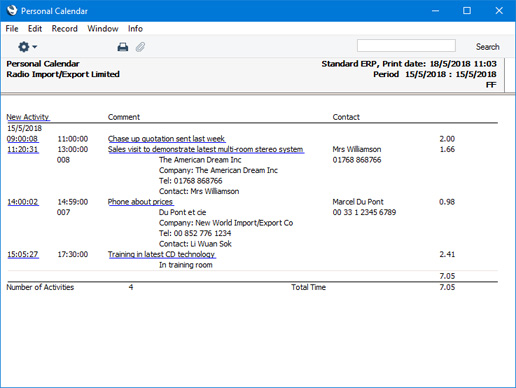This screenshot has height=388, width=516.
Task: Open 'Sales visit to demonstrate' activity link
Action: (206, 149)
